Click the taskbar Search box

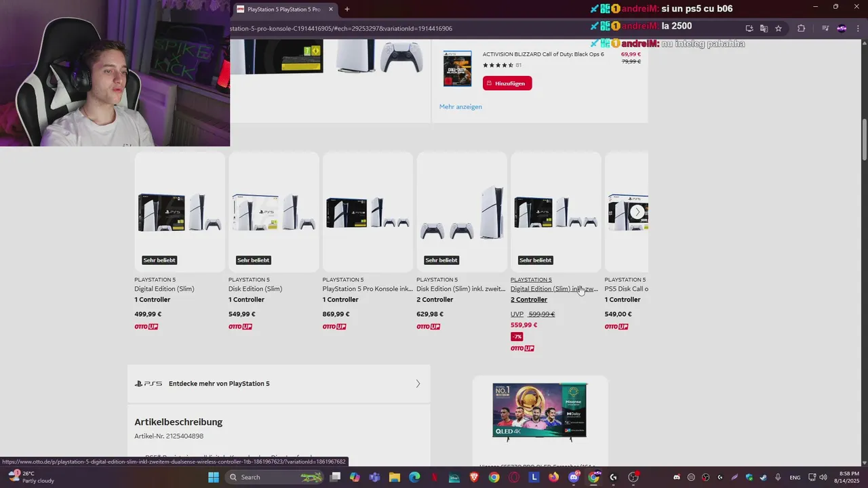274,477
